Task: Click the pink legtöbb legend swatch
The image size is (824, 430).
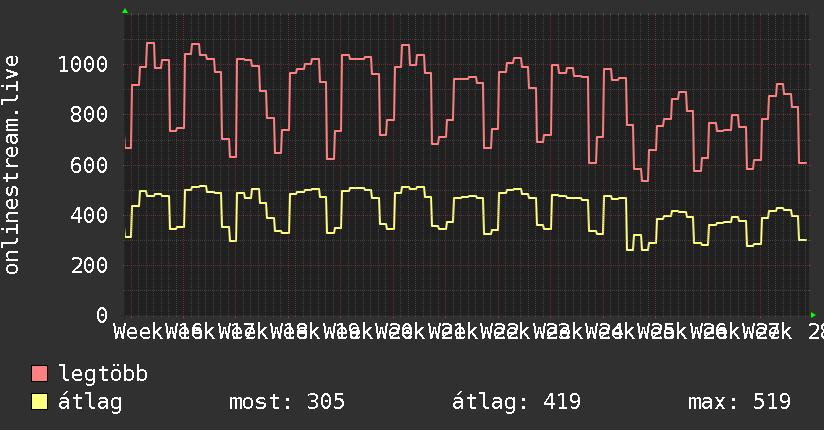Action: tap(39, 374)
